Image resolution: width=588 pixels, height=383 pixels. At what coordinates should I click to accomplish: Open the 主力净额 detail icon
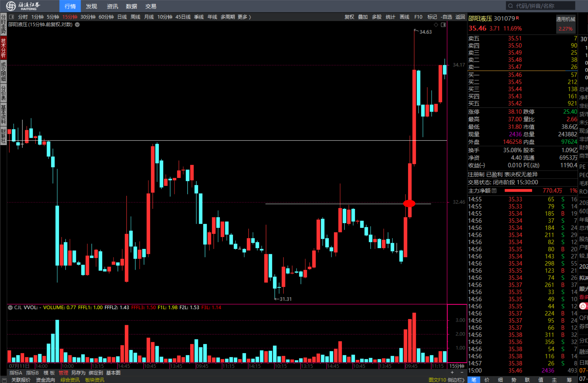[494, 190]
